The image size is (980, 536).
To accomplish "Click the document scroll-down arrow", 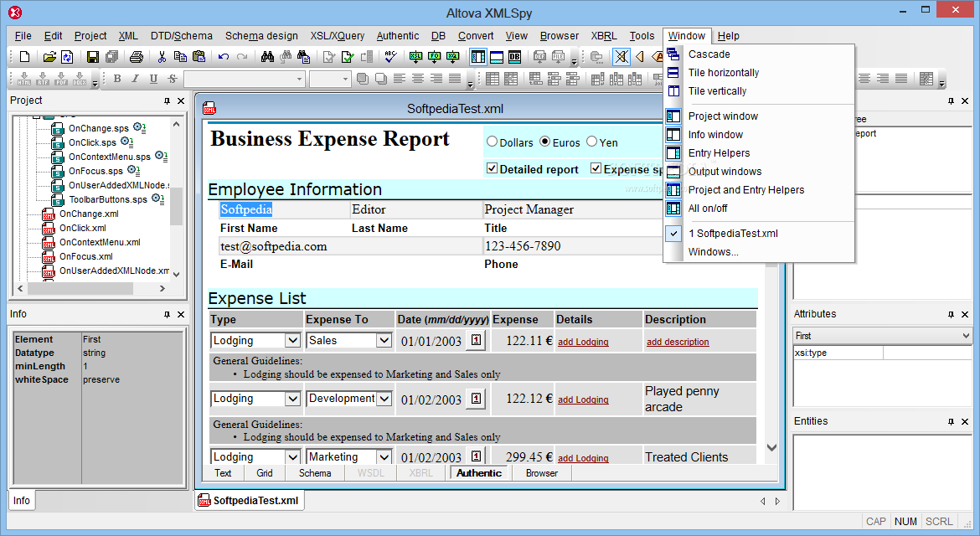I will click(x=771, y=447).
